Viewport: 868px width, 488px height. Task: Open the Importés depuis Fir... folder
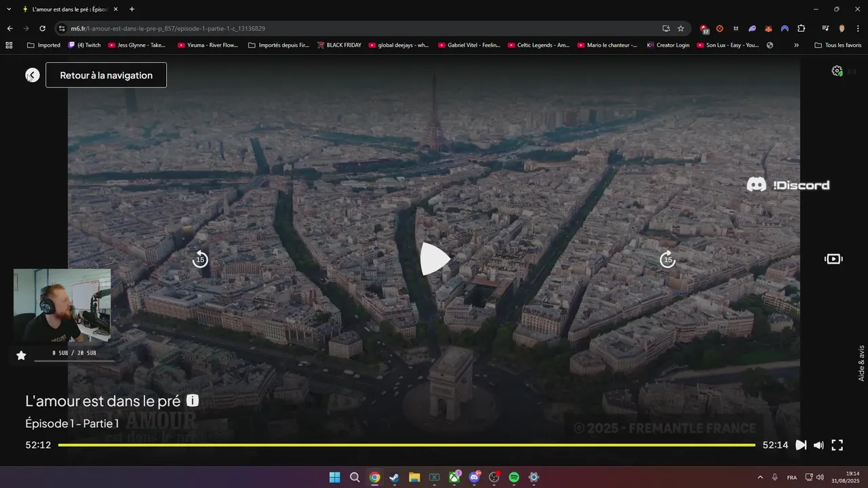[x=279, y=45]
